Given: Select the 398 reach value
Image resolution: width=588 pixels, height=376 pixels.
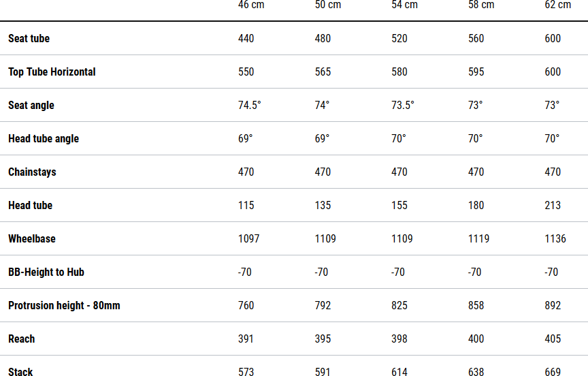Looking at the screenshot, I should [x=399, y=339].
